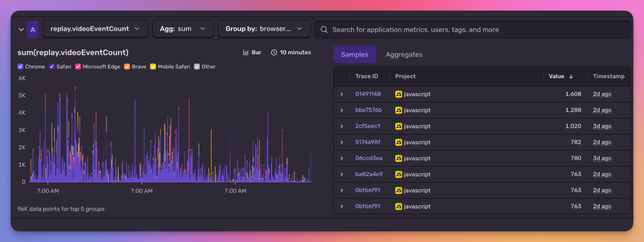Open the replay.videoEventCount metric dropdown
Image resolution: width=644 pixels, height=242 pixels.
click(x=95, y=29)
